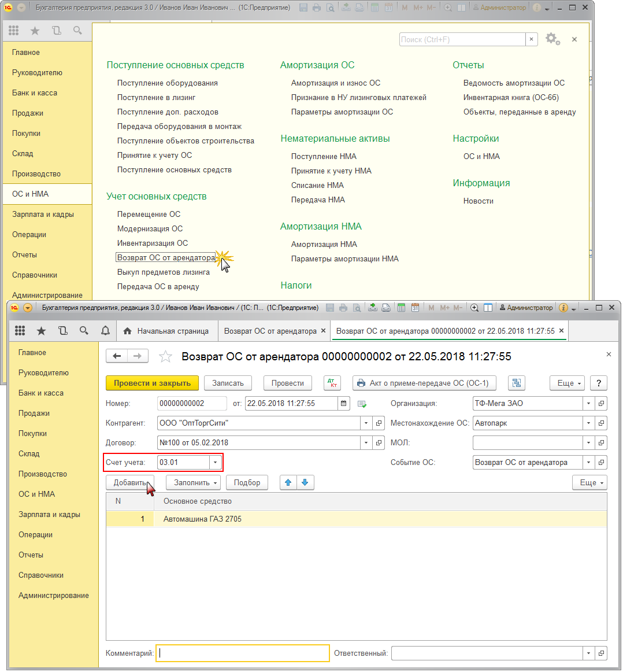Click Записать button
Screen dimensions: 623x672
(228, 383)
